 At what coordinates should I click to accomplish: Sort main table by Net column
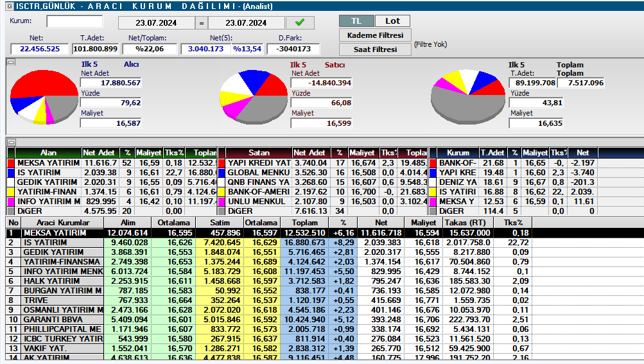point(381,223)
